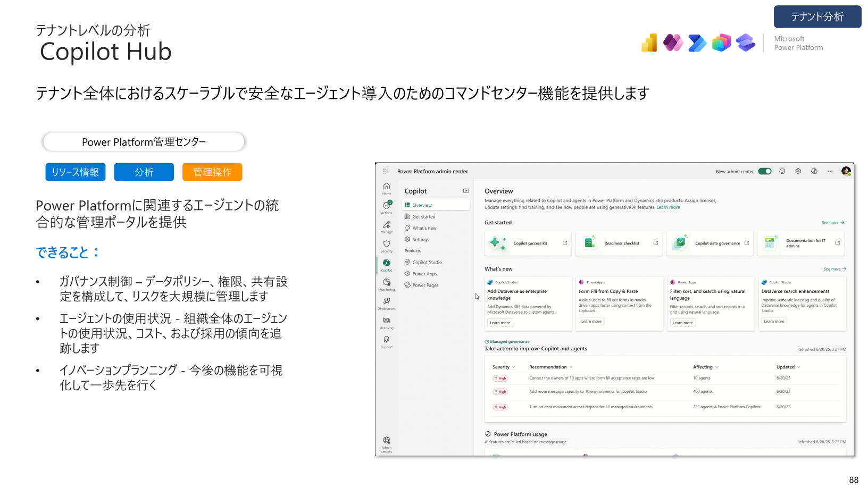Image resolution: width=868 pixels, height=488 pixels.
Task: Select Overview in the Copilot menu
Action: pos(436,205)
